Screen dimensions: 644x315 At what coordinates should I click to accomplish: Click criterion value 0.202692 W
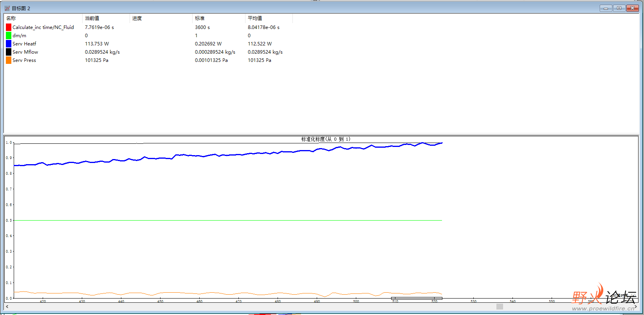click(x=208, y=44)
